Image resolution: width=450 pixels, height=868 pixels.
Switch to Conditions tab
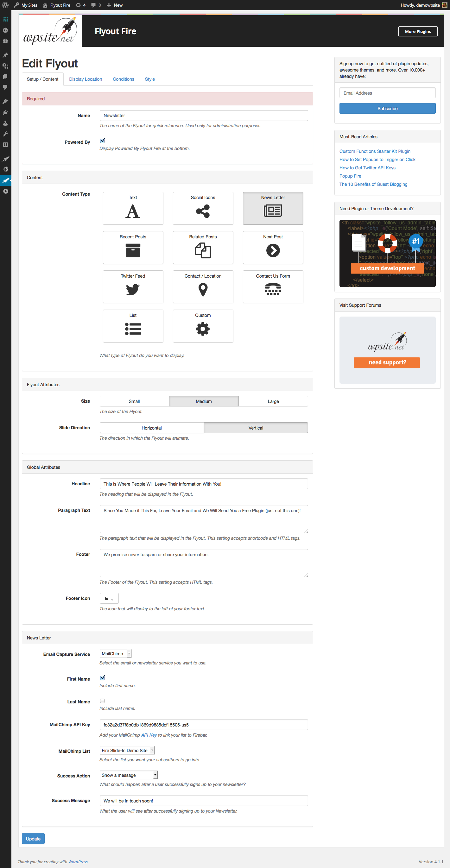(x=124, y=79)
